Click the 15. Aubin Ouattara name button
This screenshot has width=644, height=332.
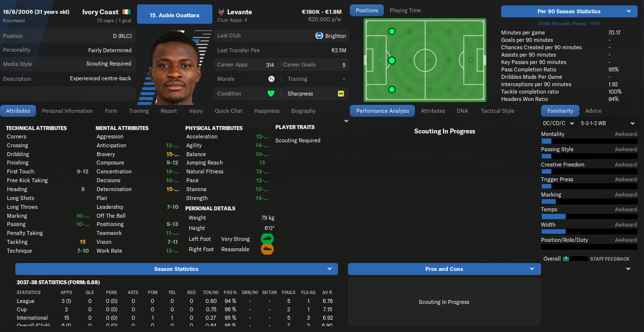coord(174,15)
